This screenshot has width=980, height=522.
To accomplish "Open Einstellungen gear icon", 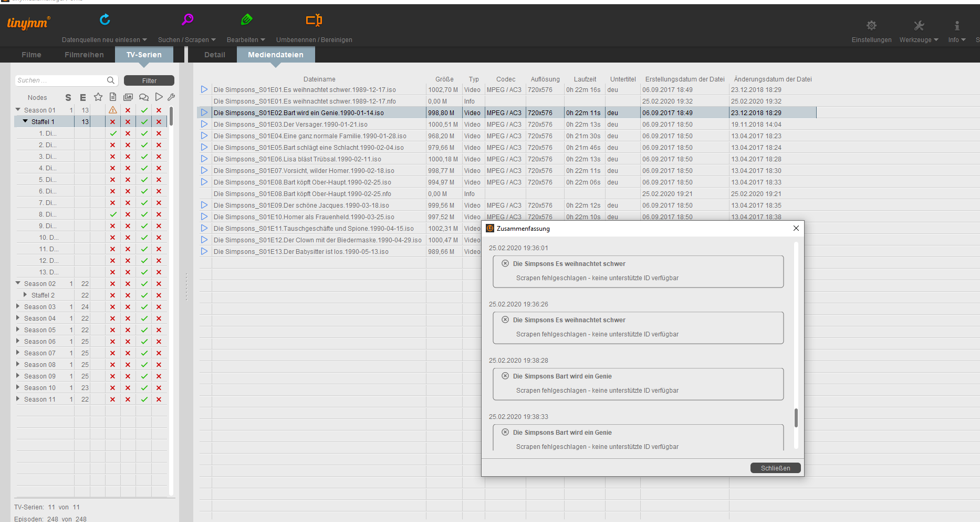I will 871,25.
